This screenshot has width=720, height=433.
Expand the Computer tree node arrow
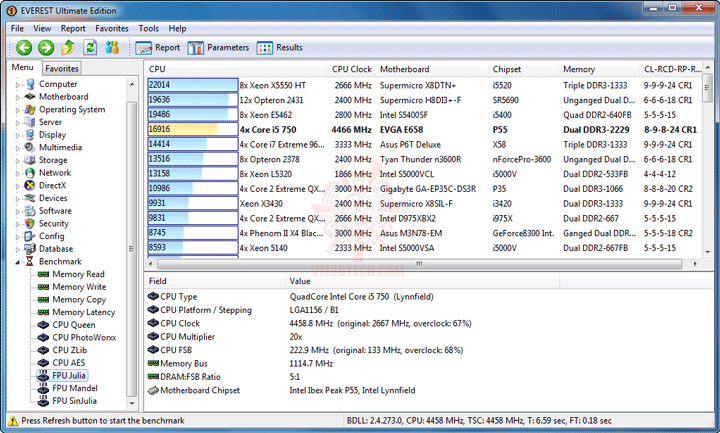(x=17, y=84)
